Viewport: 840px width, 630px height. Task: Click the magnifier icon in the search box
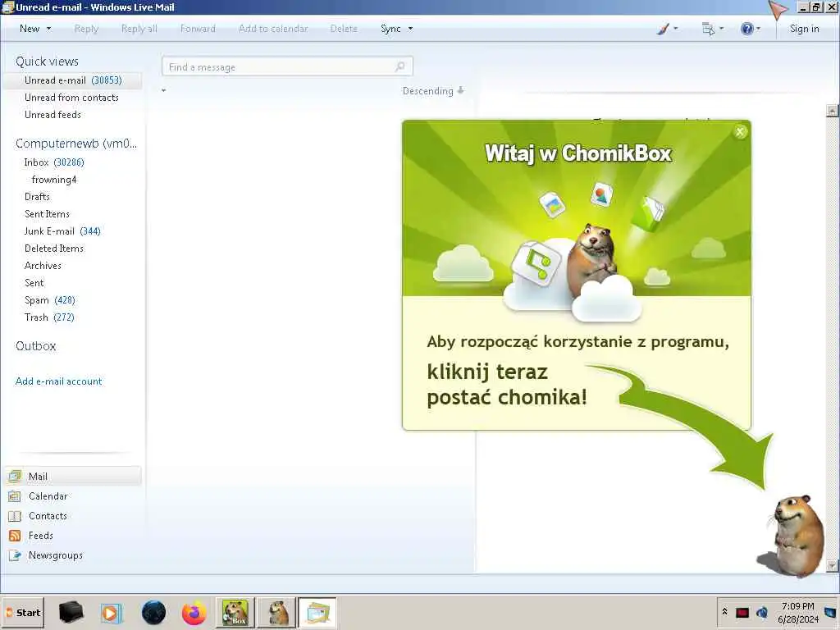pos(399,66)
